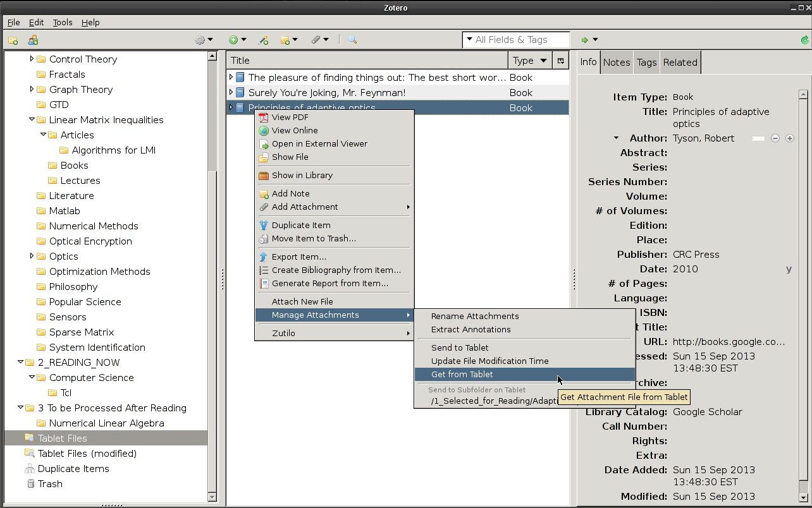
Task: Open the search mode dropdown All Fields & Tags
Action: (x=469, y=40)
